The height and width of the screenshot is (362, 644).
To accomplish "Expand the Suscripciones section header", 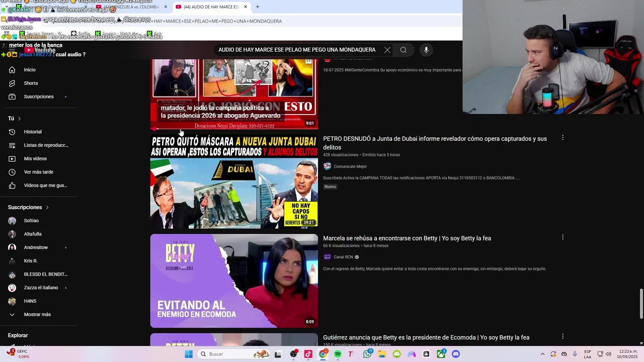I will pyautogui.click(x=28, y=207).
